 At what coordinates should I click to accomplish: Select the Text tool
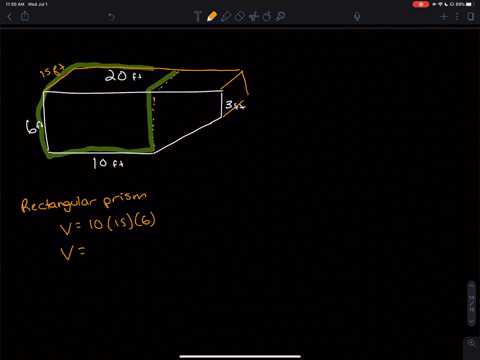198,16
